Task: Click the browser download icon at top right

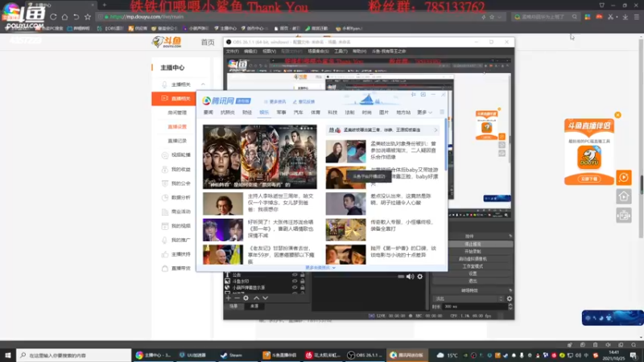Action: click(625, 17)
